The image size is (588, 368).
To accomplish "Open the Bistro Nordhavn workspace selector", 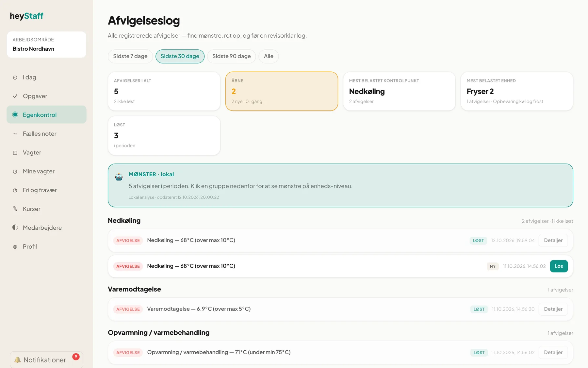I will (46, 44).
